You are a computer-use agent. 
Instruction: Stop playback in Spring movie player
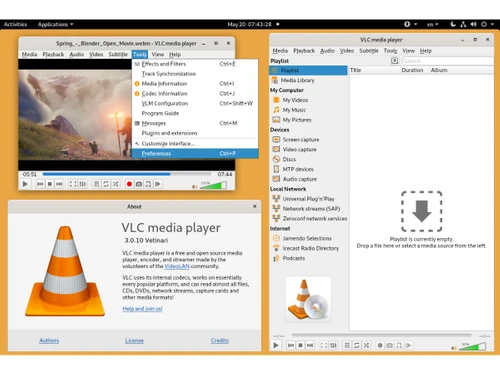tap(50, 184)
